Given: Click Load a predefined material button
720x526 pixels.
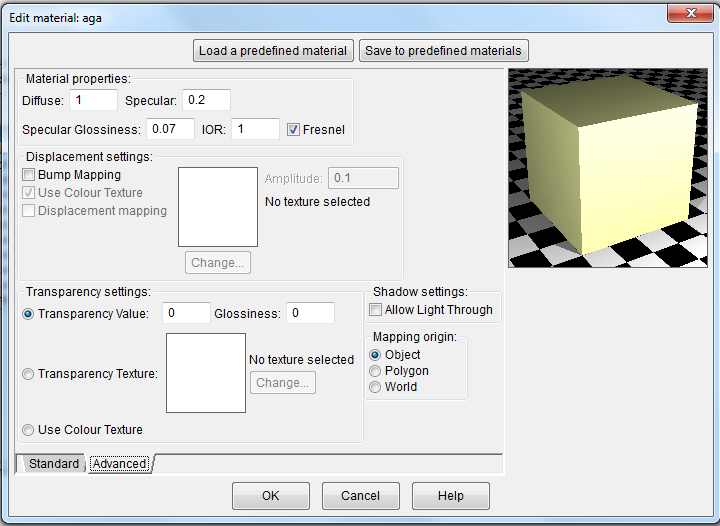Looking at the screenshot, I should pos(273,50).
